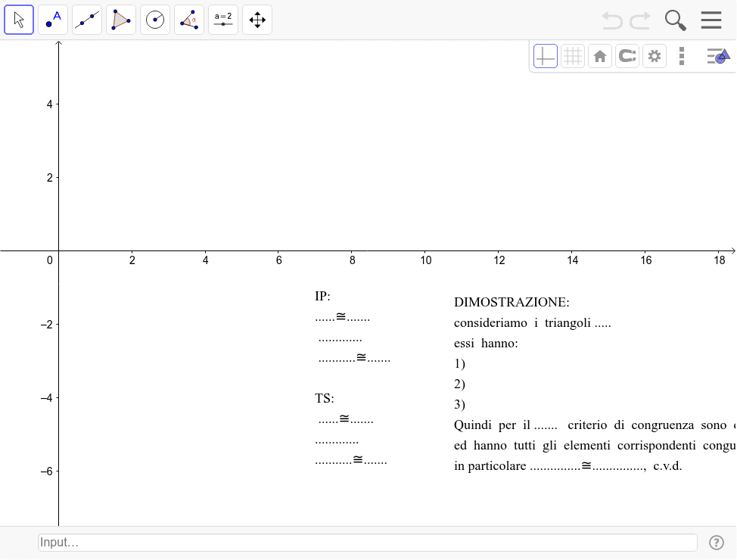Viewport: 737px width, 560px height.
Task: Click the 'Quindi per il' line
Action: tap(595, 425)
